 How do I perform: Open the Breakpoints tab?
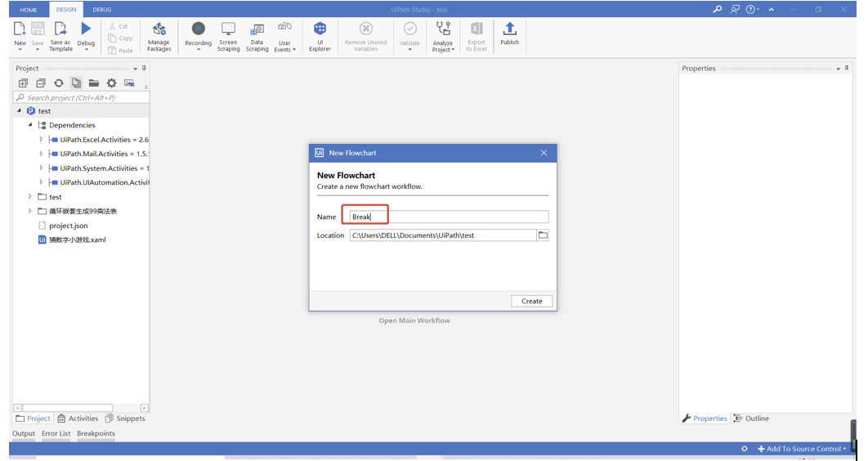coord(96,433)
